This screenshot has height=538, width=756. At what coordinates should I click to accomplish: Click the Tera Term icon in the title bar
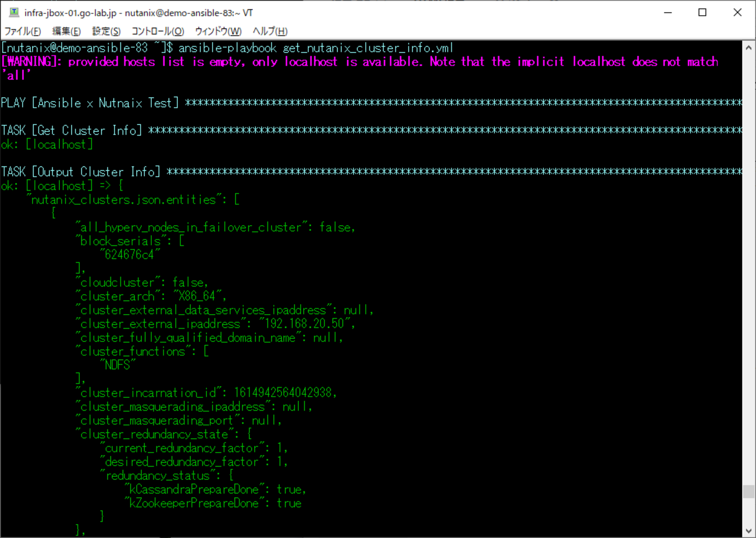click(14, 12)
